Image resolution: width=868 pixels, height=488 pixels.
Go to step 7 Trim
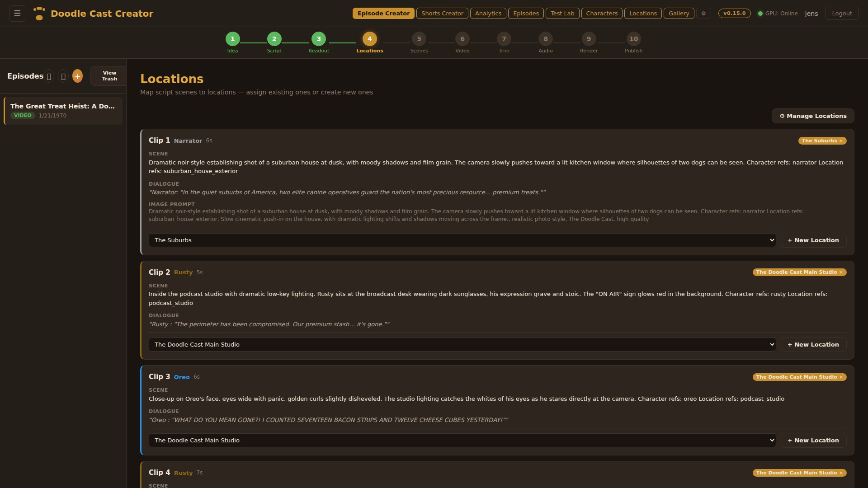coord(503,38)
